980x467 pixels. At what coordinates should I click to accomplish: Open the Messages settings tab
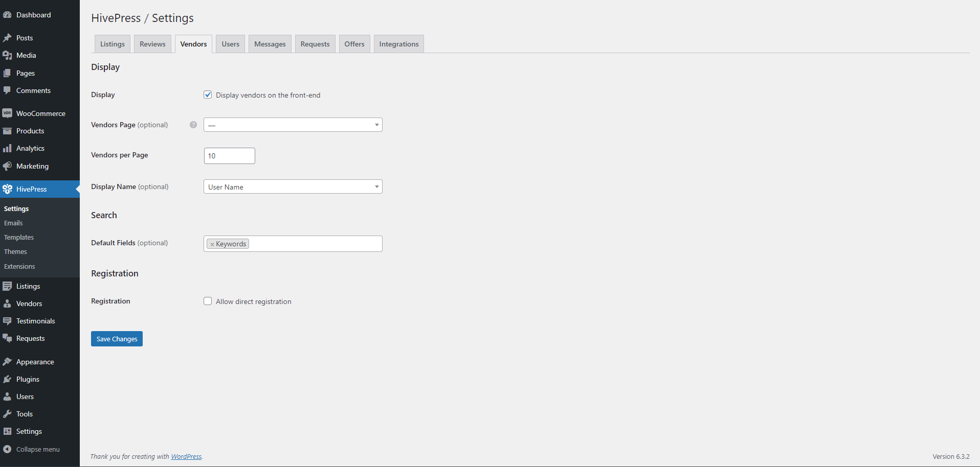[270, 44]
